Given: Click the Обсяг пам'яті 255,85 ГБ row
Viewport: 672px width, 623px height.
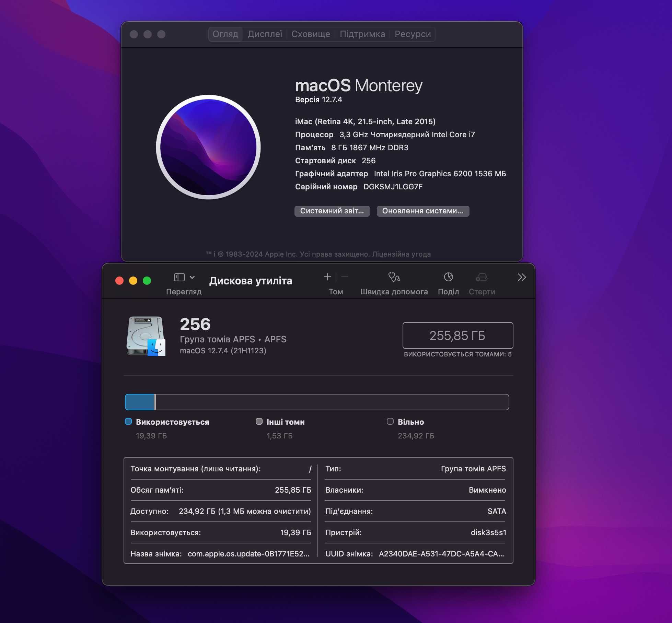Looking at the screenshot, I should [221, 490].
